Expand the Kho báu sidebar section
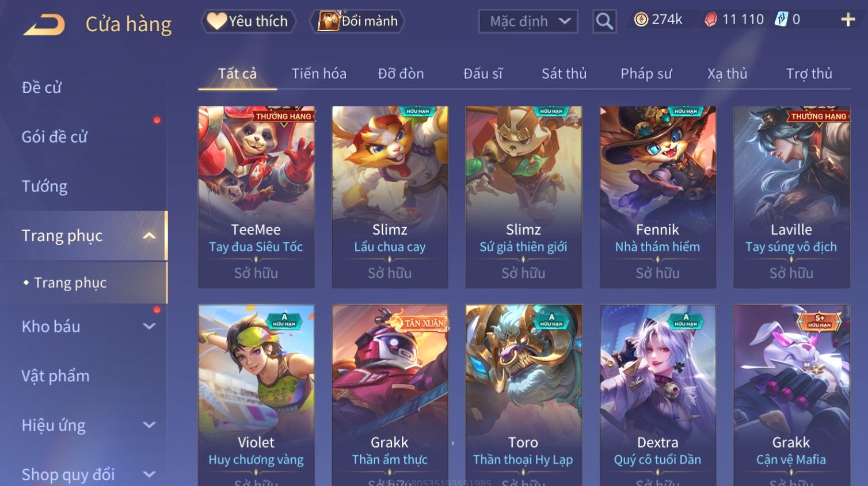Viewport: 868px width, 486px height. pyautogui.click(x=149, y=327)
